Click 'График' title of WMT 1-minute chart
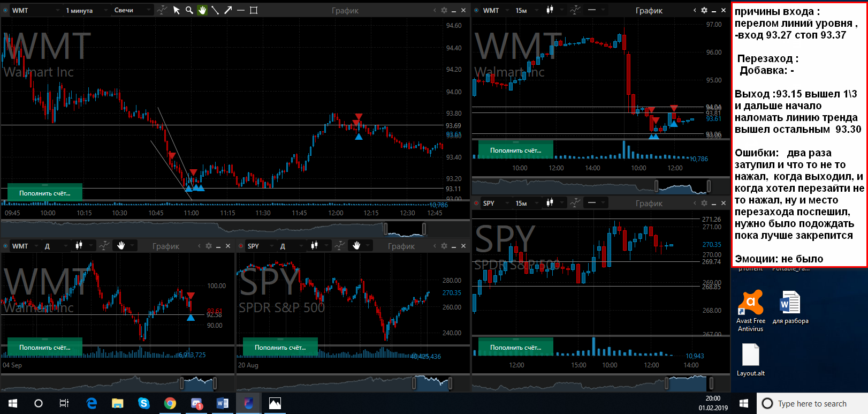Screen dimensions: 868x414 coord(345,11)
